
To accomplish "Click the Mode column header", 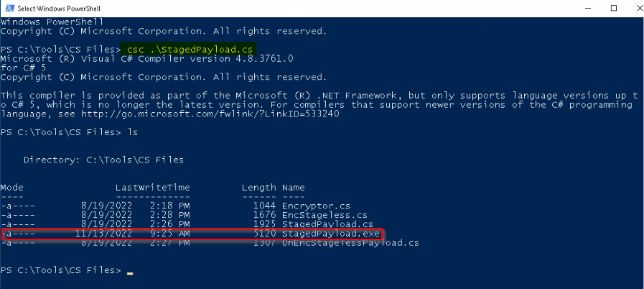I will pyautogui.click(x=12, y=188).
